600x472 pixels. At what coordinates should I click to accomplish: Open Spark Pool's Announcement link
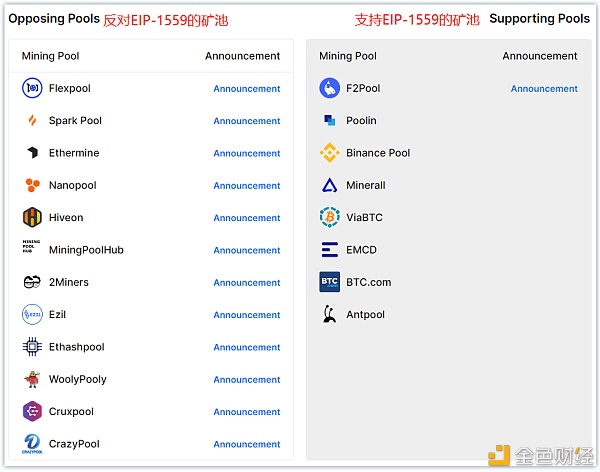(x=247, y=121)
